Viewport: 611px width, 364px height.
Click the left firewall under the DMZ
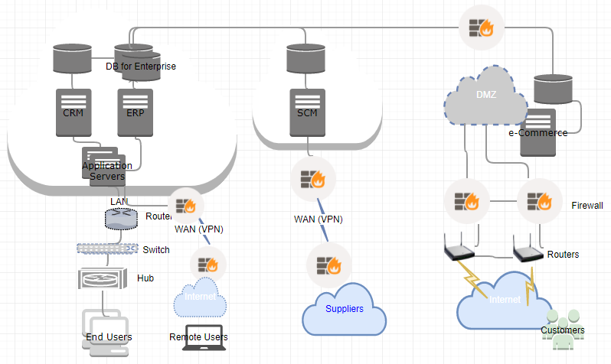coord(467,201)
